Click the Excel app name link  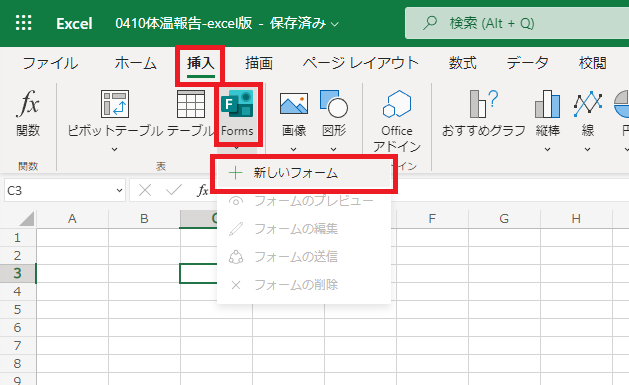point(74,23)
